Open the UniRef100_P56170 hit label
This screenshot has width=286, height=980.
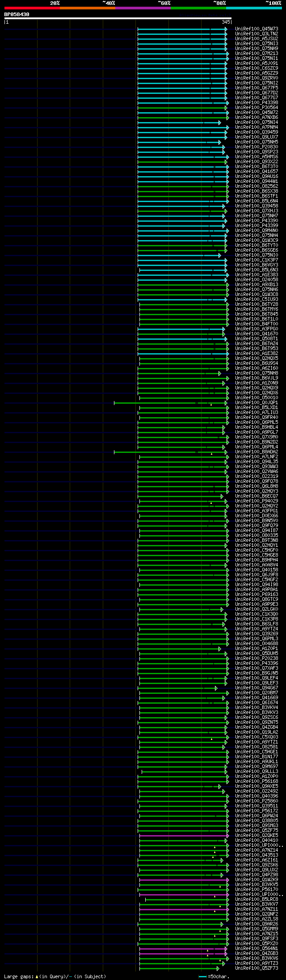pyautogui.click(x=257, y=890)
